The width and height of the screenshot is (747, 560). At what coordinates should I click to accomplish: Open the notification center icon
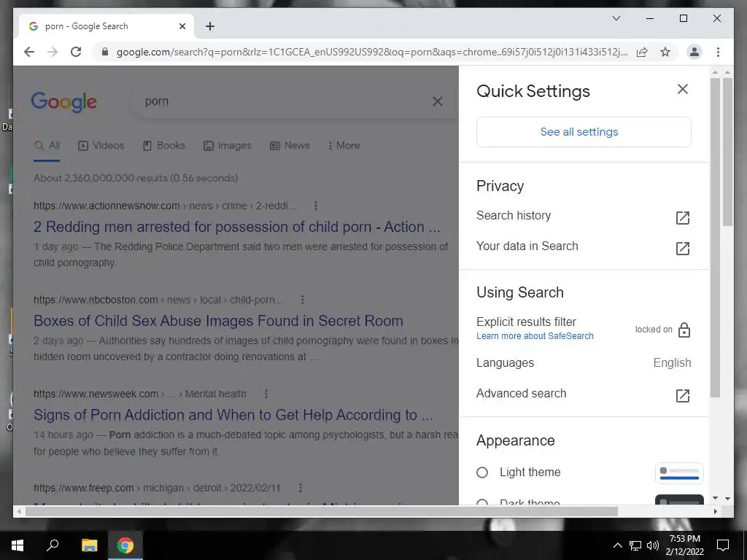click(x=723, y=545)
